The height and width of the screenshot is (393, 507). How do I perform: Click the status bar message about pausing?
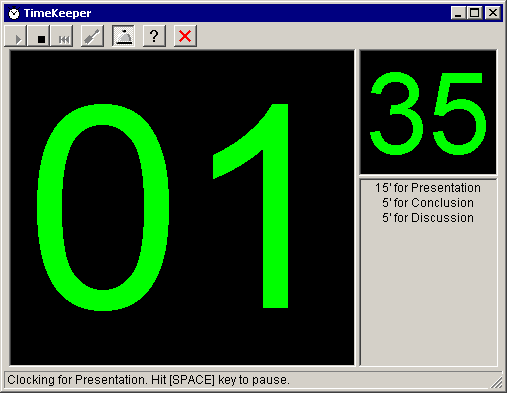tap(148, 380)
